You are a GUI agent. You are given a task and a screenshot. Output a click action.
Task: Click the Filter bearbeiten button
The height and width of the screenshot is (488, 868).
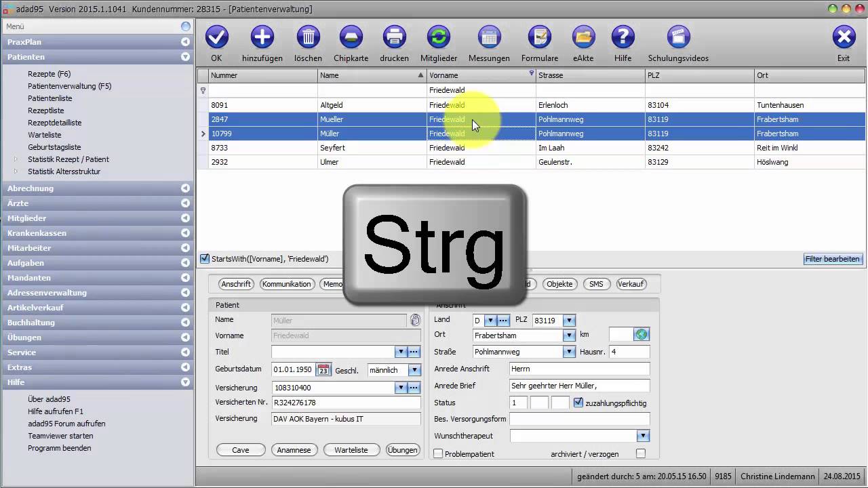[x=833, y=259]
